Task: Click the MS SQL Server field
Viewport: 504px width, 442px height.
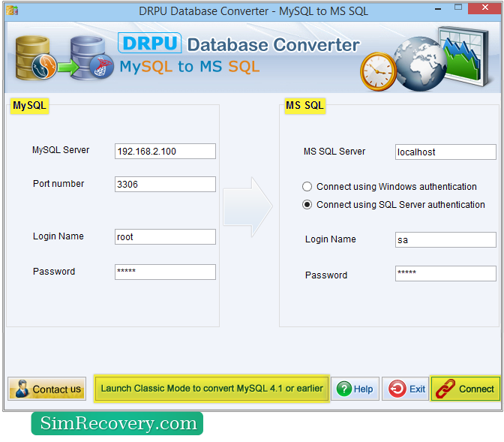Action: 445,152
